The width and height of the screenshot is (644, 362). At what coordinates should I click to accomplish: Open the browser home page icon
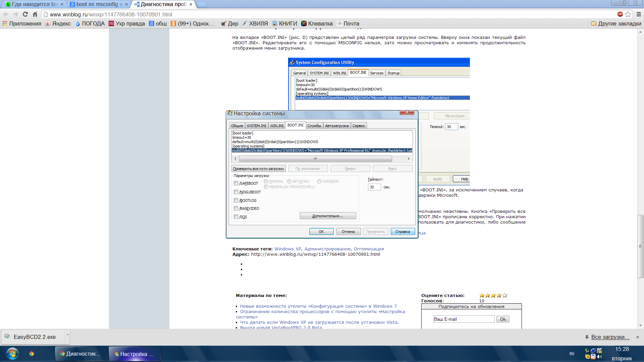click(x=35, y=14)
